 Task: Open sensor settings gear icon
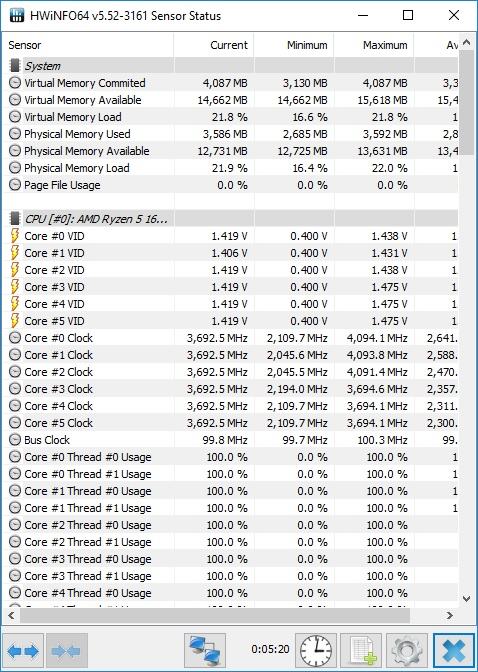pyautogui.click(x=406, y=651)
